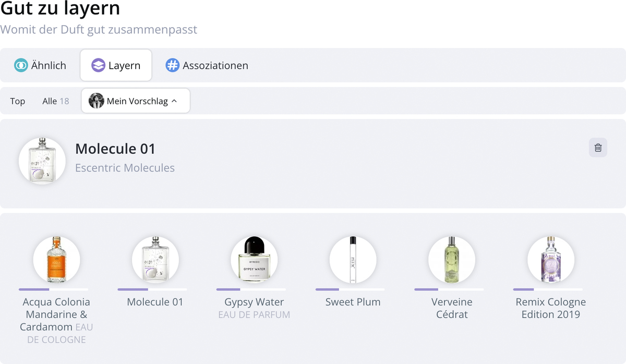The width and height of the screenshot is (626, 364).
Task: Open the Remix Cologne Edition 2019 image
Action: pos(551,260)
